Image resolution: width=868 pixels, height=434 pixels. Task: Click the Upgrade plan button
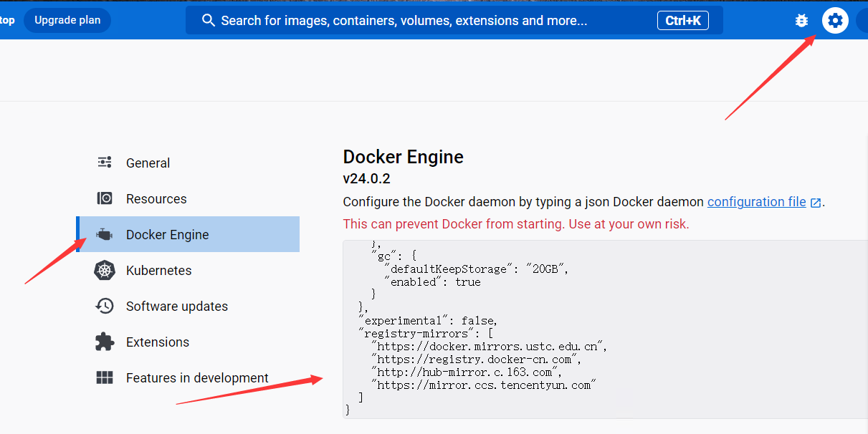(x=67, y=20)
